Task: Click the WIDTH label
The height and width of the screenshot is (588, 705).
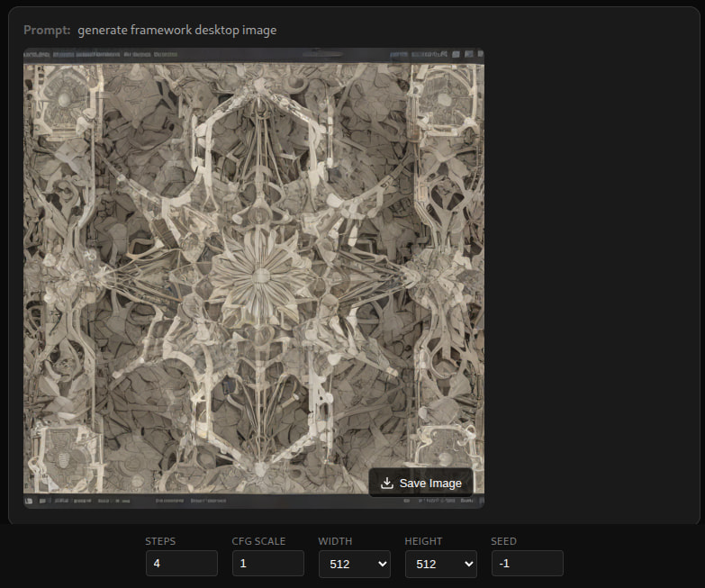Action: tap(335, 541)
